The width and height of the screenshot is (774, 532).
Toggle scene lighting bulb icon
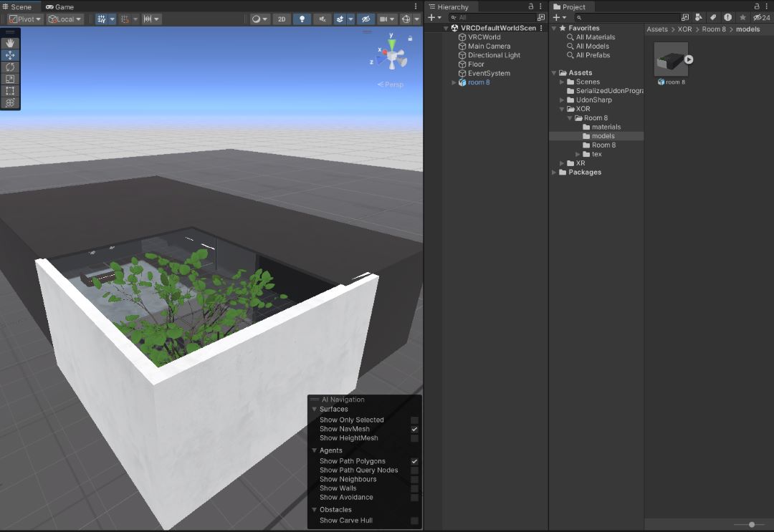coord(302,19)
